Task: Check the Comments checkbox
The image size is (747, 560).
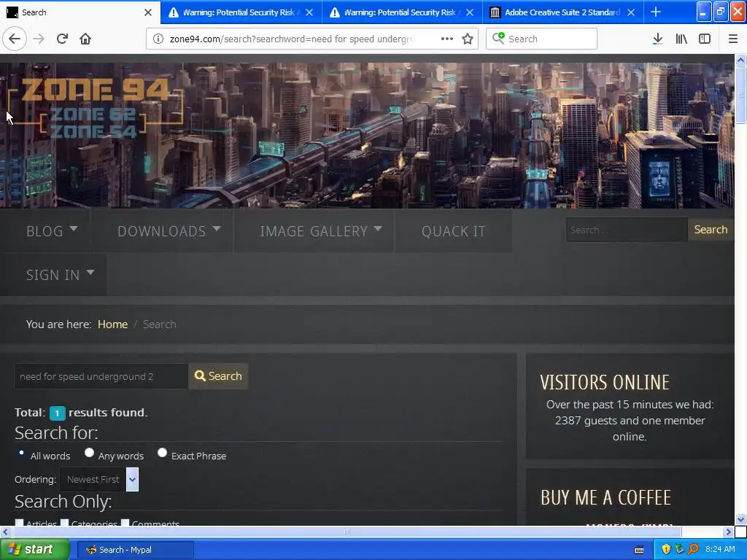Action: coord(125,523)
